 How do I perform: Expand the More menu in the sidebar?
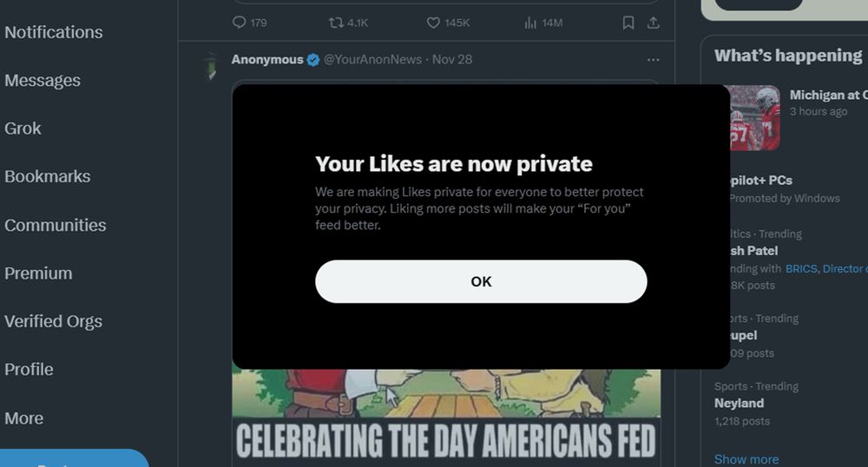pyautogui.click(x=24, y=418)
